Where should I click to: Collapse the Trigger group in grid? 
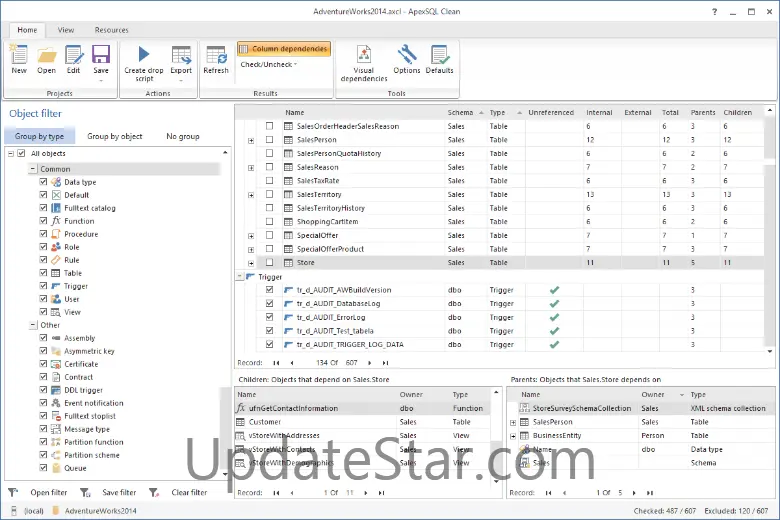point(240,277)
